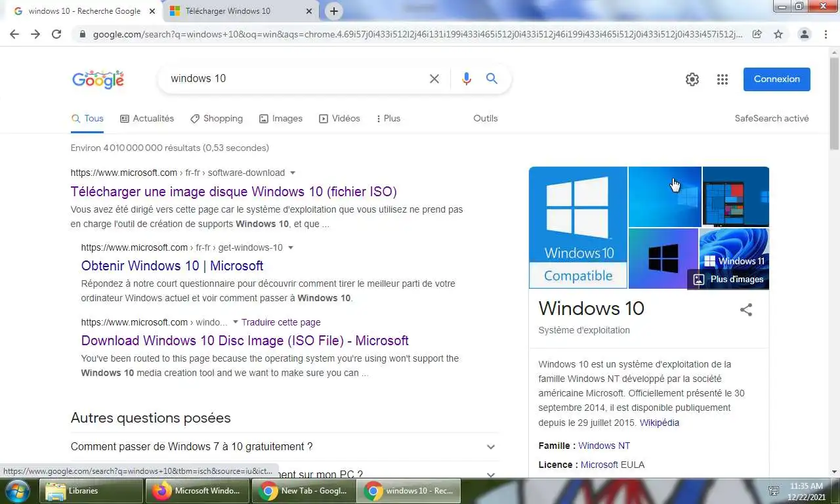This screenshot has height=504, width=840.
Task: Select the Vidéos search tab
Action: pyautogui.click(x=339, y=119)
